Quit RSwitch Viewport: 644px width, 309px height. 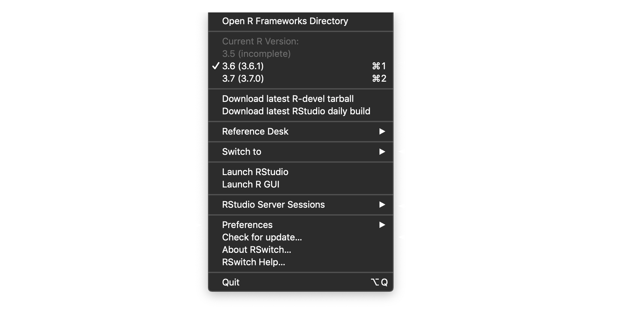300,282
